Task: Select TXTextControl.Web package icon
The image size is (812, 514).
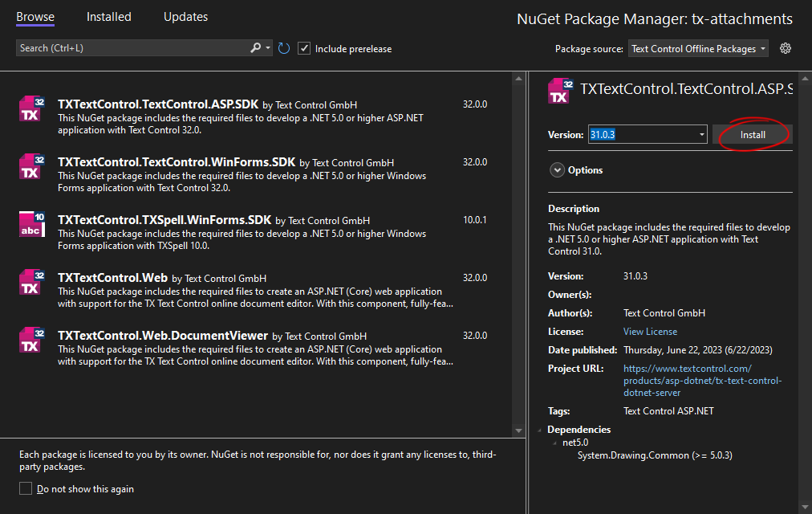Action: 31,282
